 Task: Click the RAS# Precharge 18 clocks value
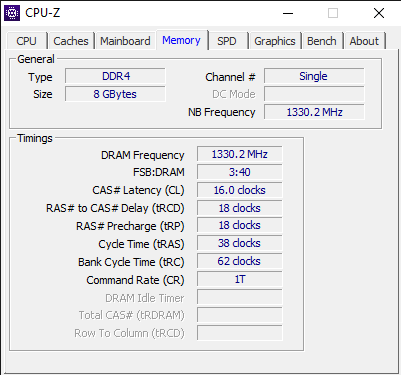point(239,225)
